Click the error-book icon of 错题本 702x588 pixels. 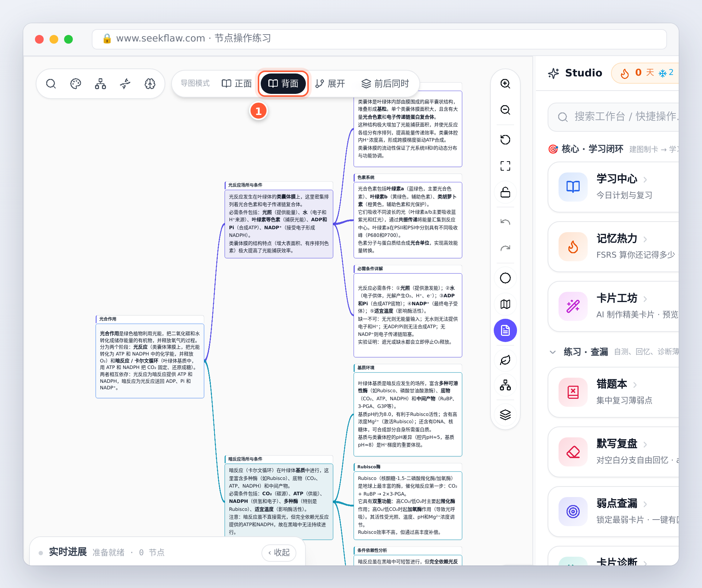[x=573, y=392]
